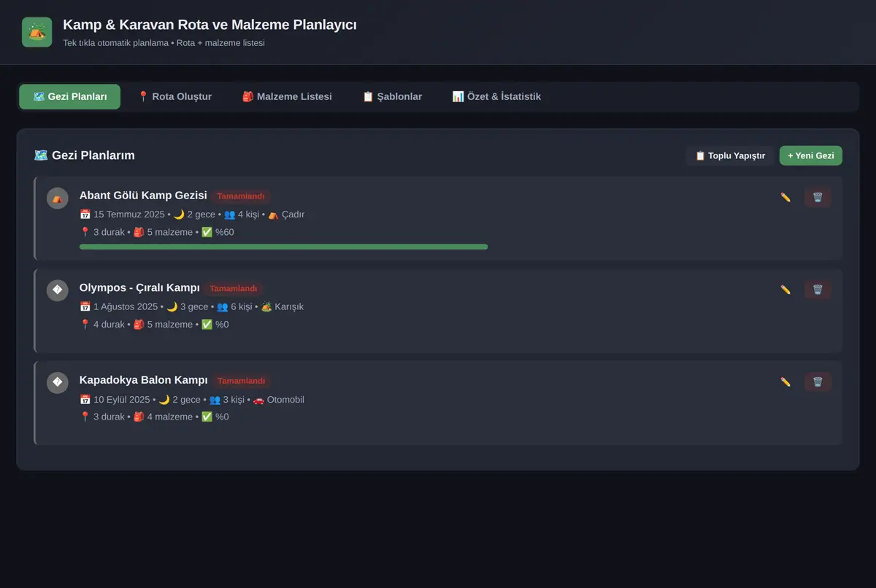The height and width of the screenshot is (588, 876).
Task: Click the Tamamlandı badge on Olympos trip
Action: pyautogui.click(x=234, y=288)
